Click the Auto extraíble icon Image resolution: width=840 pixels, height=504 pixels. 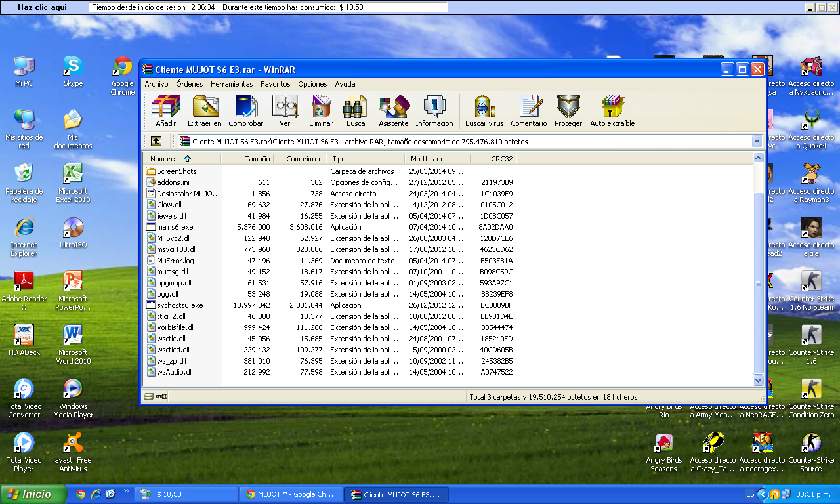pyautogui.click(x=612, y=110)
